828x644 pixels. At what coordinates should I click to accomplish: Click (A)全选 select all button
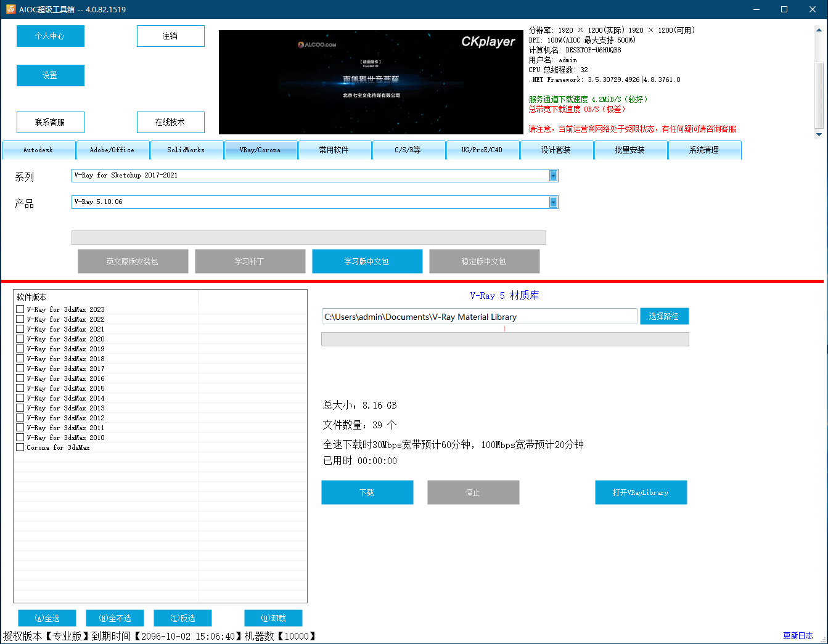point(47,618)
